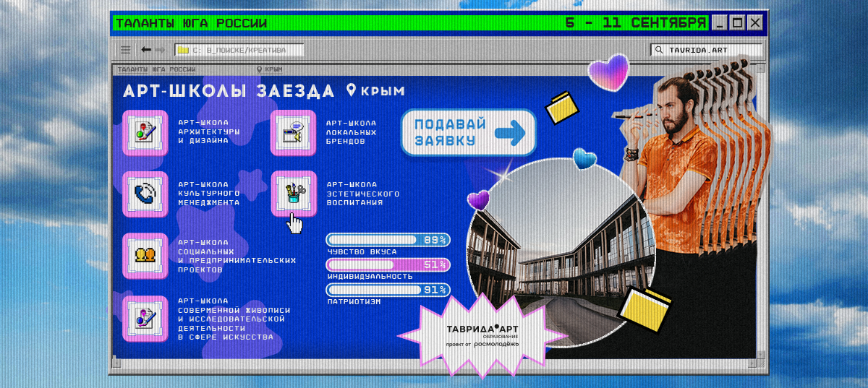The height and width of the screenshot is (388, 868).
Task: Click the ПАТРИОТИЗМ 91% progress bar
Action: [x=388, y=290]
